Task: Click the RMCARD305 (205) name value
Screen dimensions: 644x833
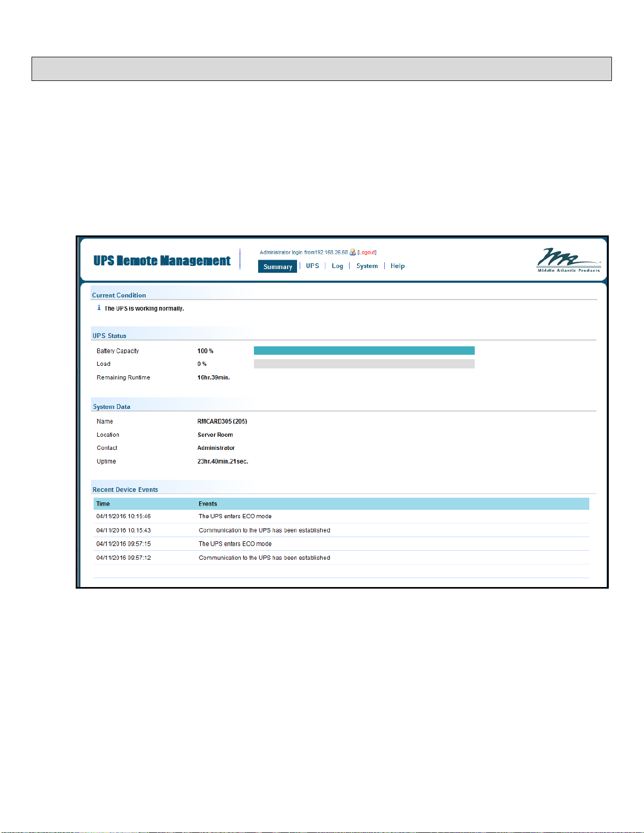Action: pyautogui.click(x=222, y=421)
